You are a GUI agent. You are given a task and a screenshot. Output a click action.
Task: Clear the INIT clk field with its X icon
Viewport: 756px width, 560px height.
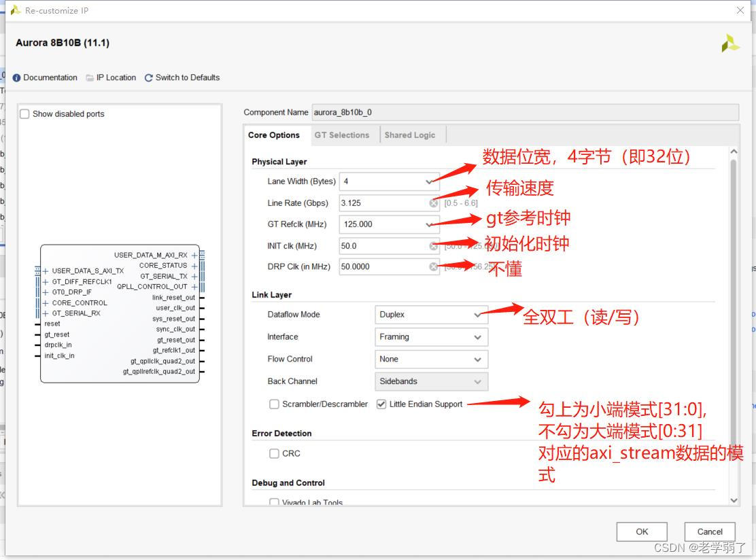pyautogui.click(x=434, y=246)
